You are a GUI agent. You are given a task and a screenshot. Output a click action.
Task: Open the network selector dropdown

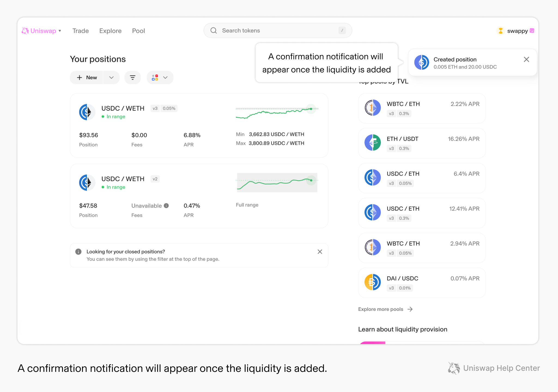(x=160, y=78)
